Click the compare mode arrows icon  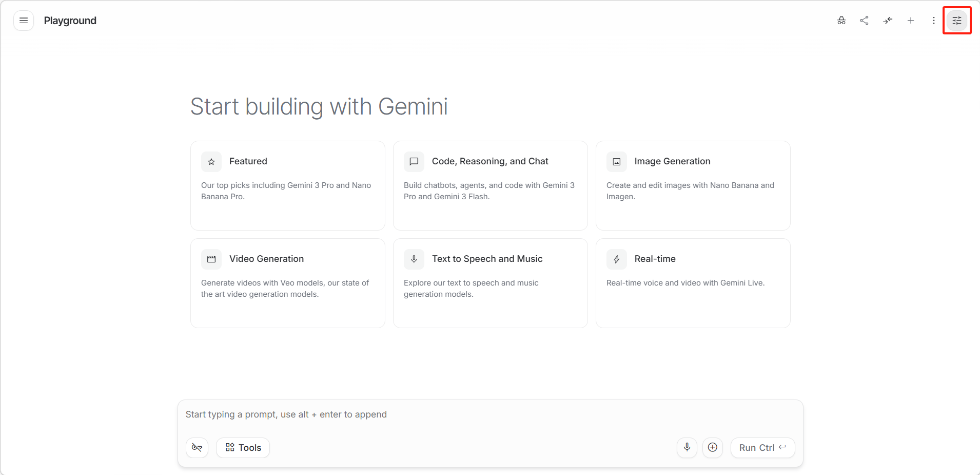(x=888, y=21)
